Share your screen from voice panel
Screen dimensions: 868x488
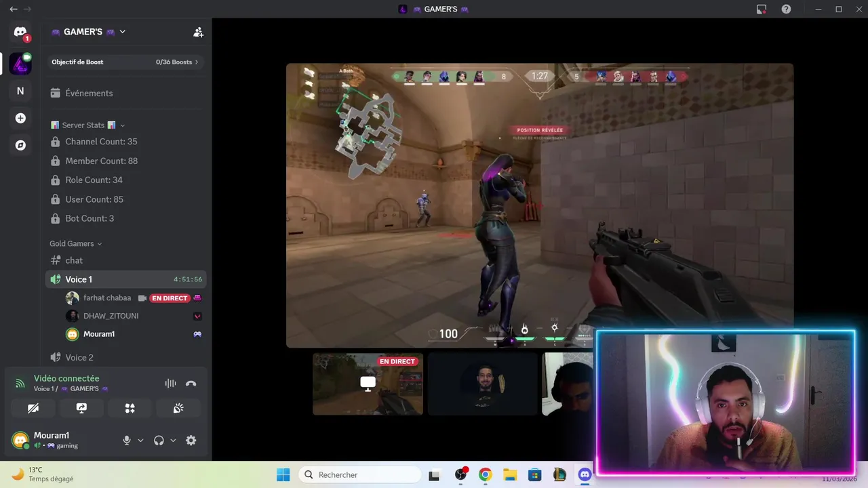81,408
